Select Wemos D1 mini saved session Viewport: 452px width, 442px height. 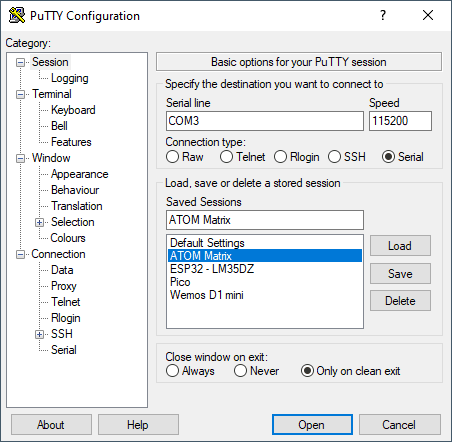[265, 295]
